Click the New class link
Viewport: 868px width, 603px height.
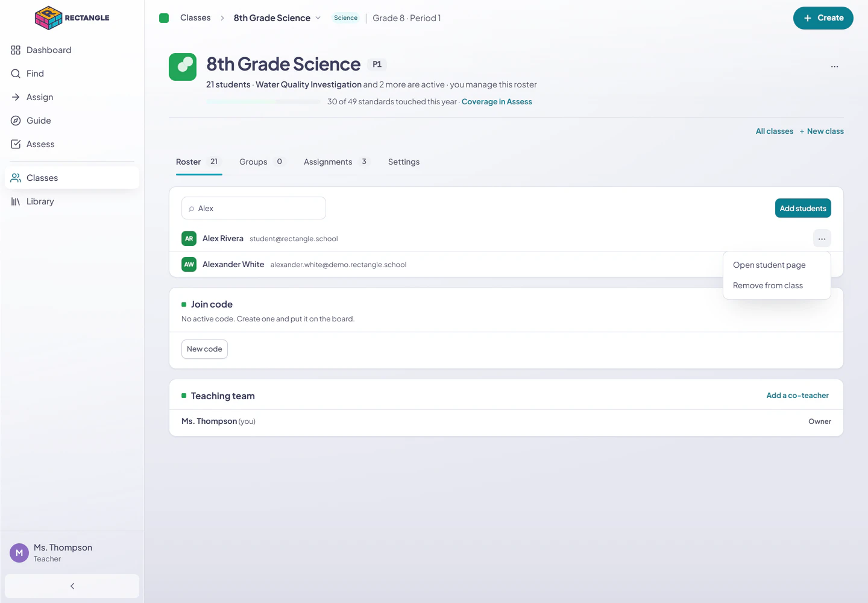(x=822, y=131)
